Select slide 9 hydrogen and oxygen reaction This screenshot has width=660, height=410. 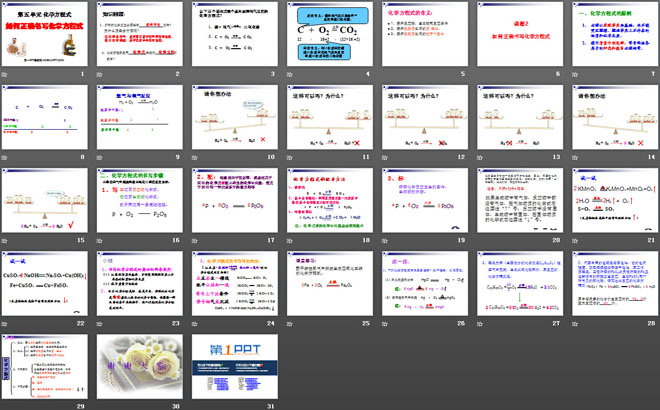click(140, 117)
